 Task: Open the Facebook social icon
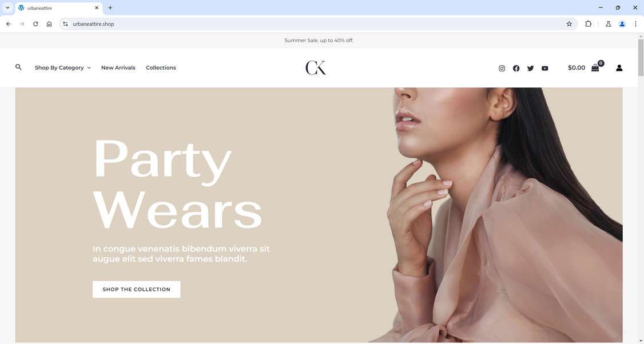516,68
